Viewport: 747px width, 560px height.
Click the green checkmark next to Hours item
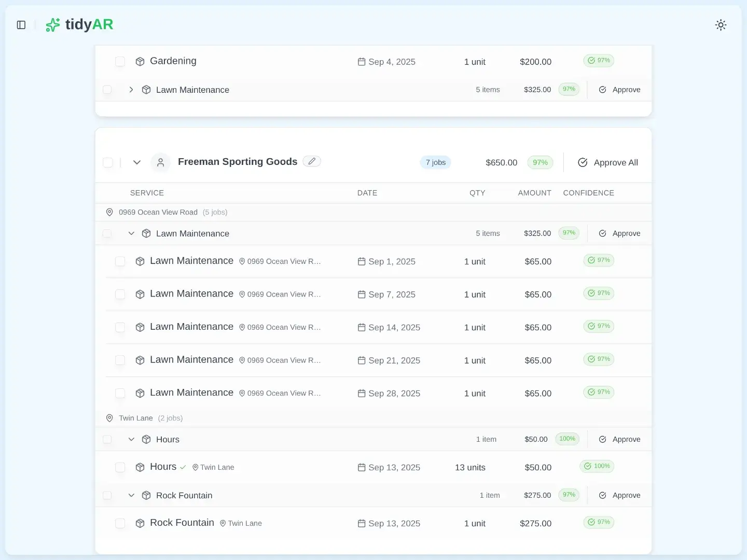(x=183, y=467)
